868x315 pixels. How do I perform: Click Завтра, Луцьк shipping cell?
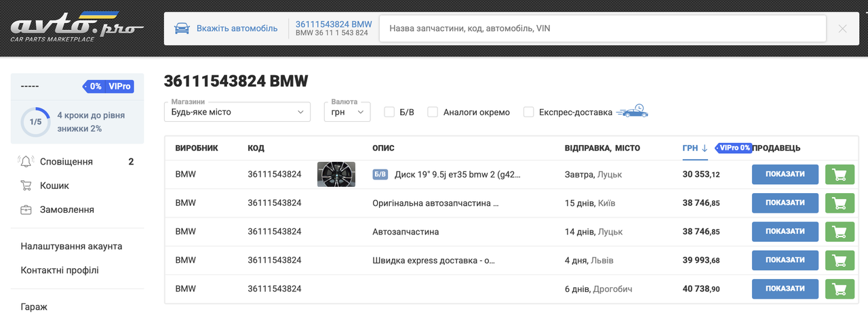593,174
